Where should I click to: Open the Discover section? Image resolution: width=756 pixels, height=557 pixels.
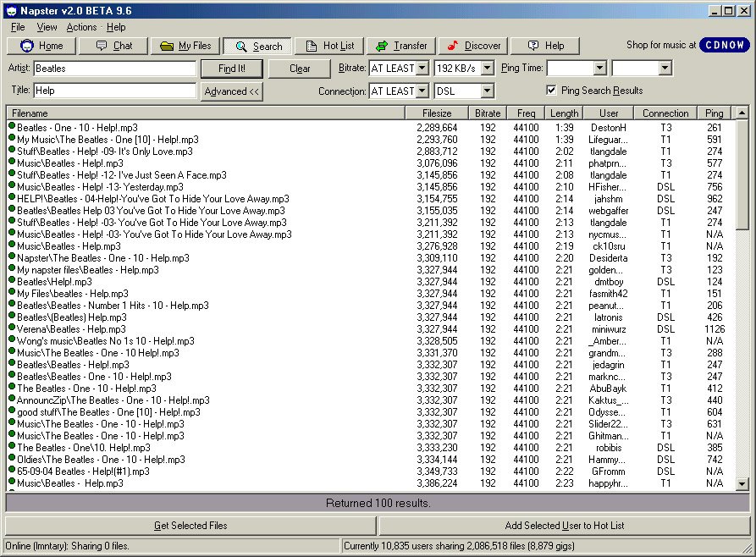tap(473, 46)
